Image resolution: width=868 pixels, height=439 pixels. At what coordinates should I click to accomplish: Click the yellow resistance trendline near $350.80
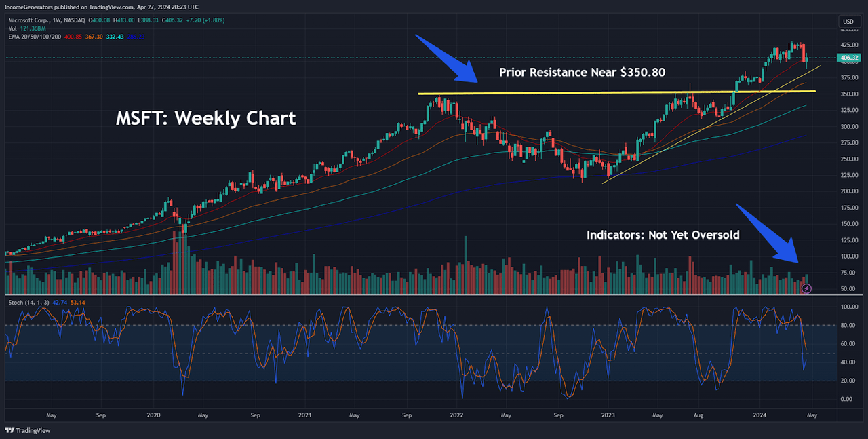click(x=610, y=92)
